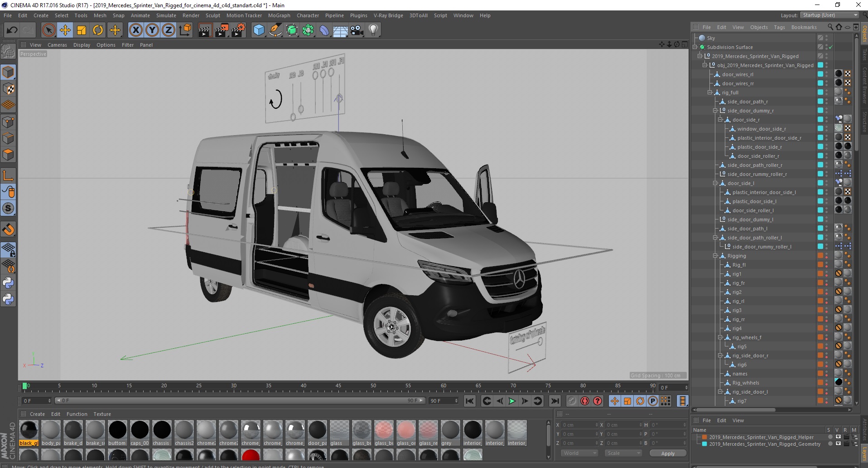Add a Camera object
The width and height of the screenshot is (868, 468).
pos(357,30)
